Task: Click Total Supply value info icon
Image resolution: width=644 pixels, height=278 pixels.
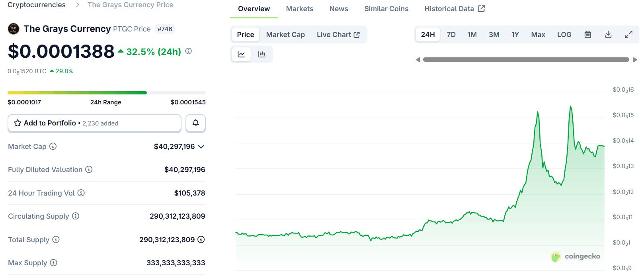Action: (201, 240)
